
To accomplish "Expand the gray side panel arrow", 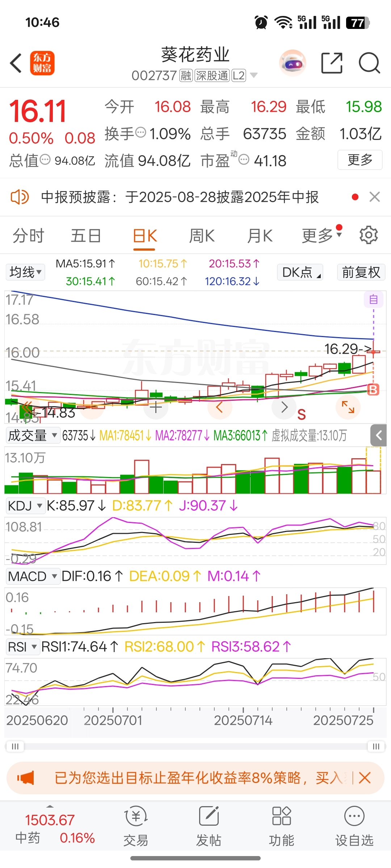I will click(x=379, y=435).
